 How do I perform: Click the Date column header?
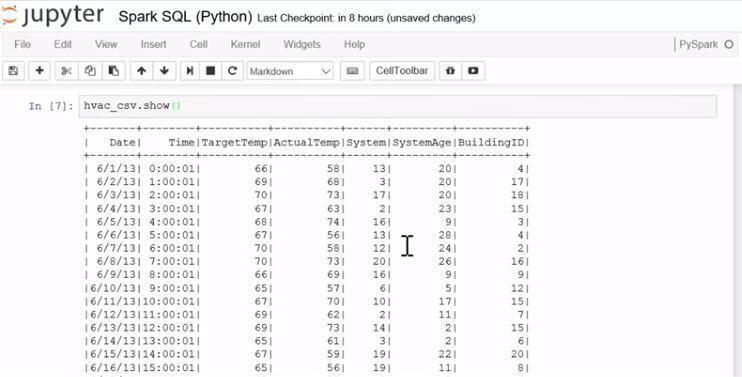(x=122, y=142)
